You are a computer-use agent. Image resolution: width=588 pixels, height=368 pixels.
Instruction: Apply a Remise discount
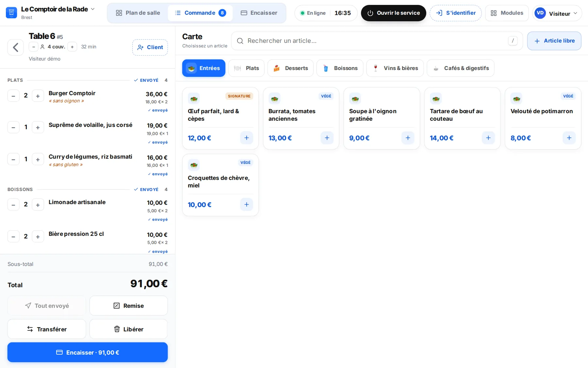[x=129, y=306]
